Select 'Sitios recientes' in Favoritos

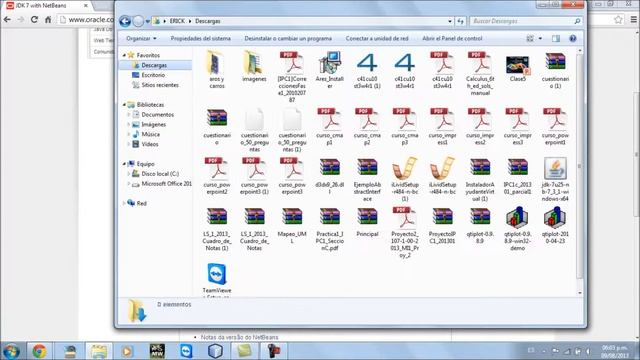click(x=160, y=85)
